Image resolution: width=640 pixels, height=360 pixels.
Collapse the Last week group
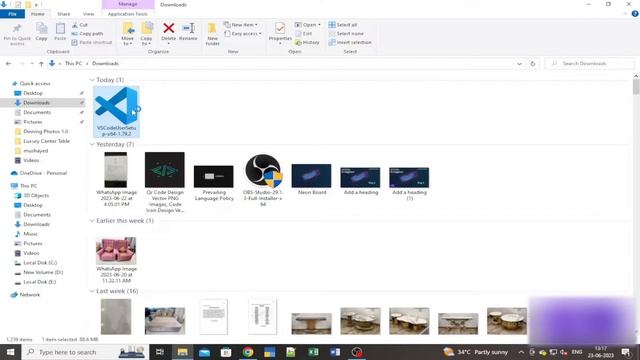coord(92,291)
